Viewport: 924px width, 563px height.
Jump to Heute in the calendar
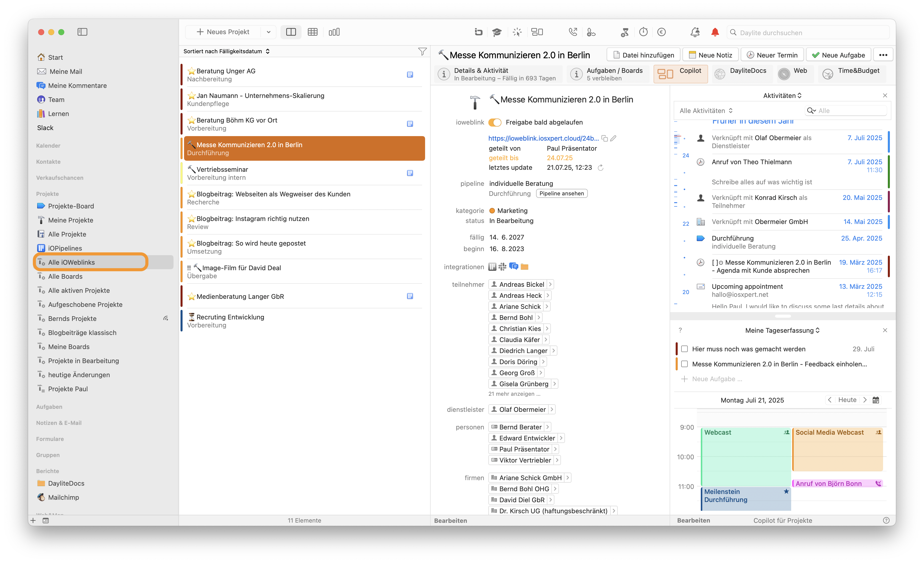click(x=847, y=400)
